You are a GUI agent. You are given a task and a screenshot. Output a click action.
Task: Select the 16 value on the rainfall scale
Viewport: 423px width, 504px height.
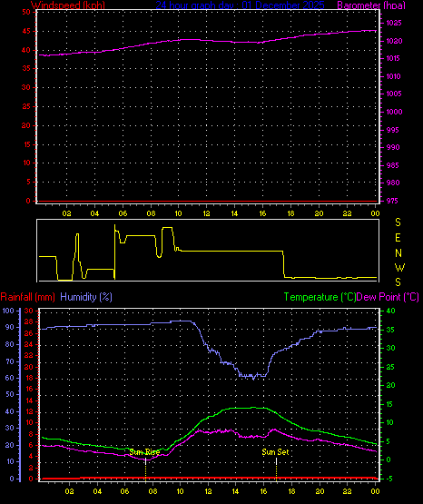[29, 389]
